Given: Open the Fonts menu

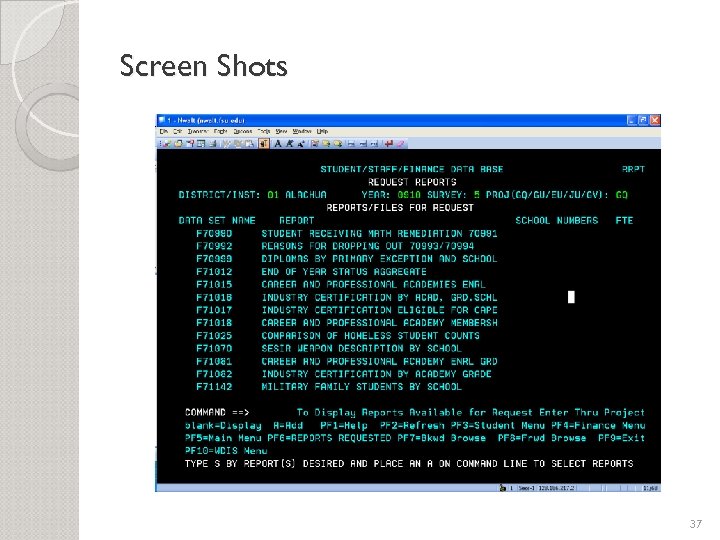Looking at the screenshot, I should pyautogui.click(x=220, y=131).
